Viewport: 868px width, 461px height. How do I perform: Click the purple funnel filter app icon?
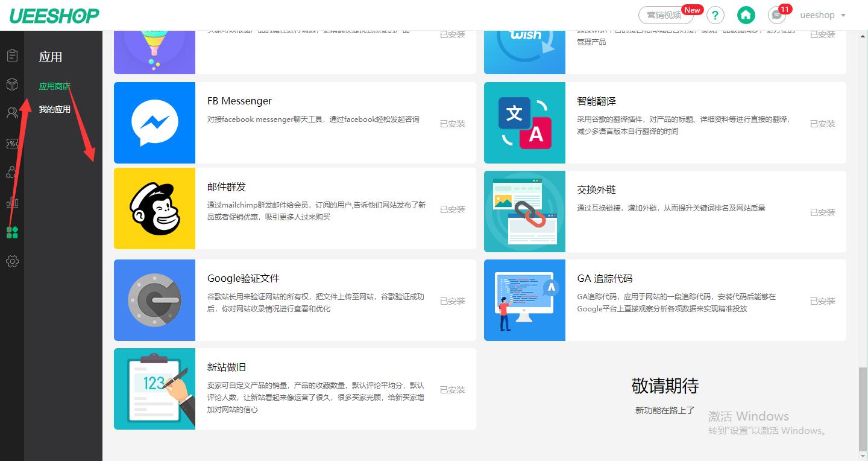[154, 52]
